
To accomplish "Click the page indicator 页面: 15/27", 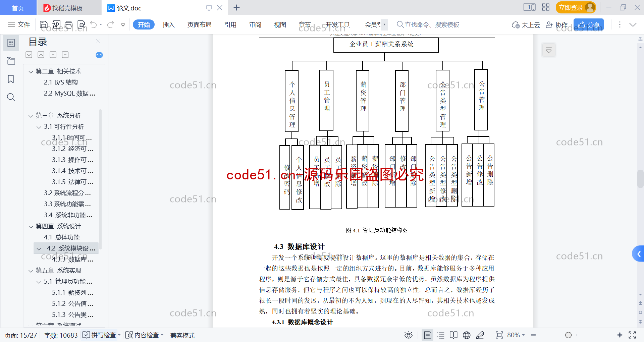I will (x=21, y=335).
